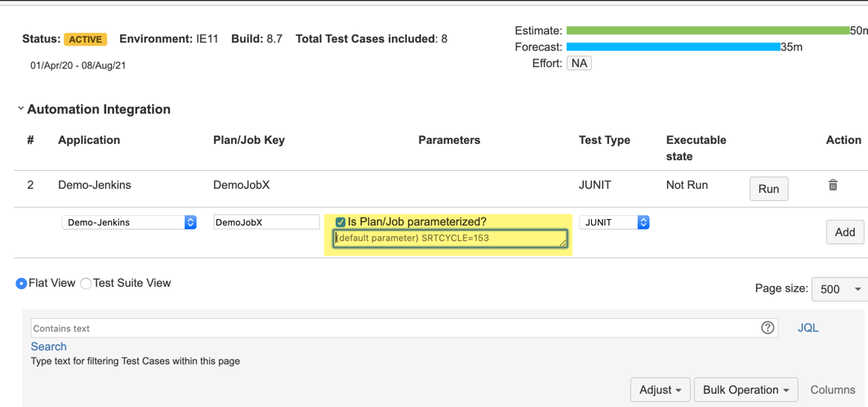
Task: Click the Plan/Job Key input field
Action: tap(266, 222)
